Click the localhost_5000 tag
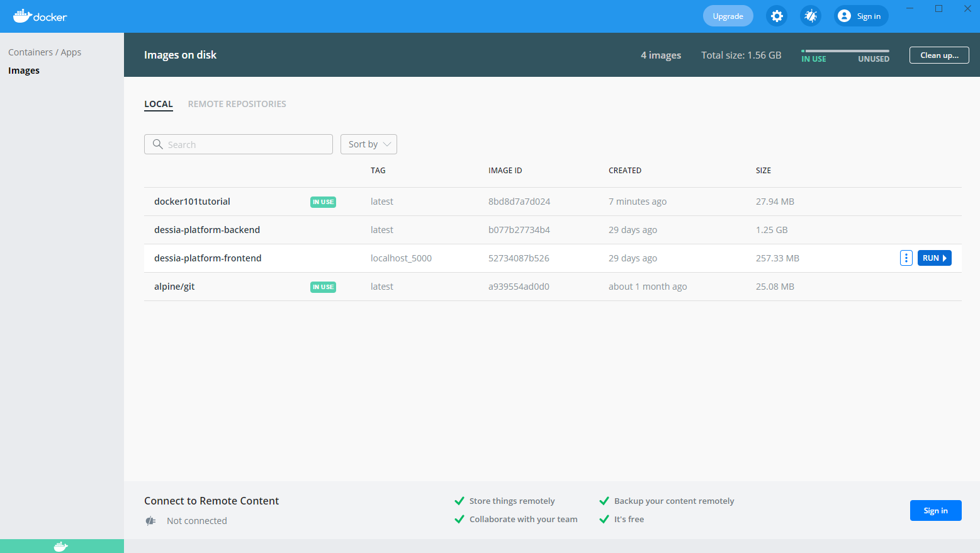The height and width of the screenshot is (553, 980). [401, 258]
